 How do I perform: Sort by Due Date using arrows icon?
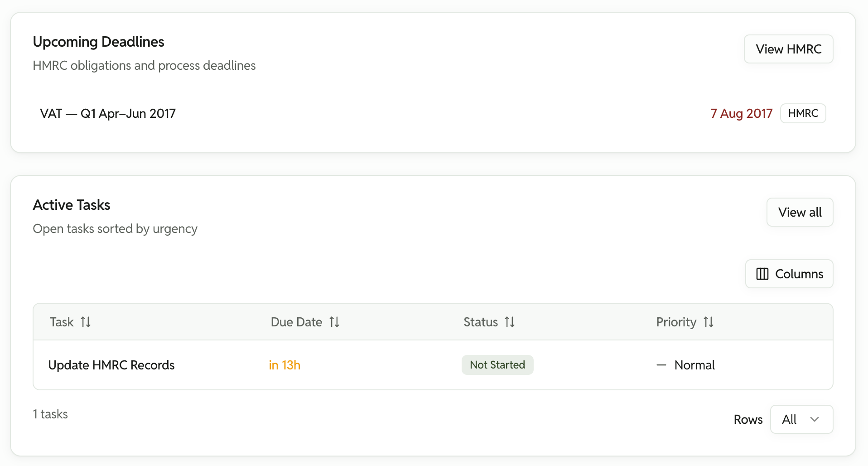334,322
